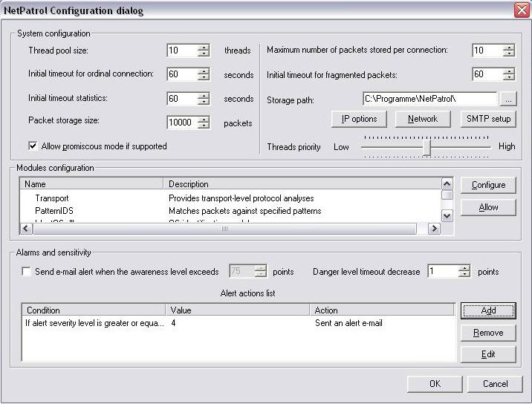
Task: Click the modules list Name column header
Action: [x=91, y=184]
